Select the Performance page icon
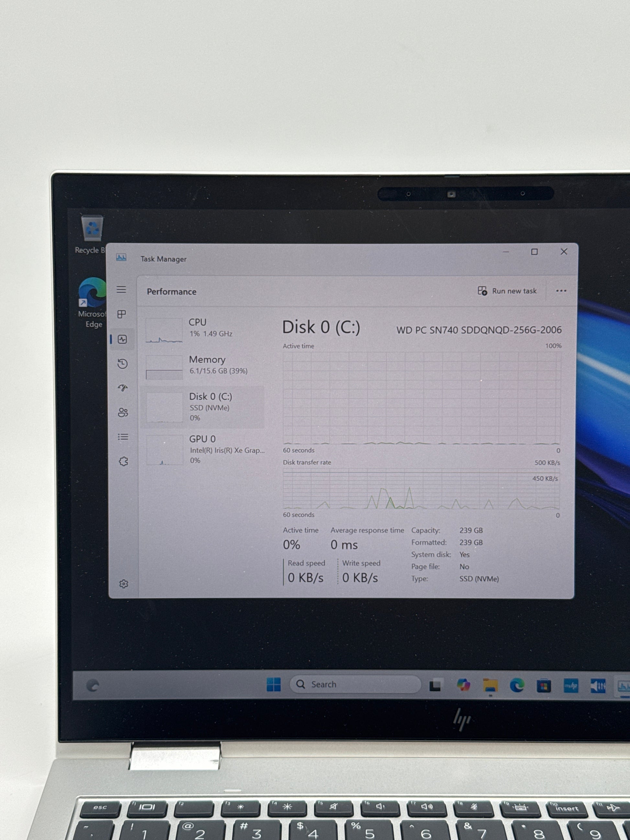The width and height of the screenshot is (630, 840). 122,339
